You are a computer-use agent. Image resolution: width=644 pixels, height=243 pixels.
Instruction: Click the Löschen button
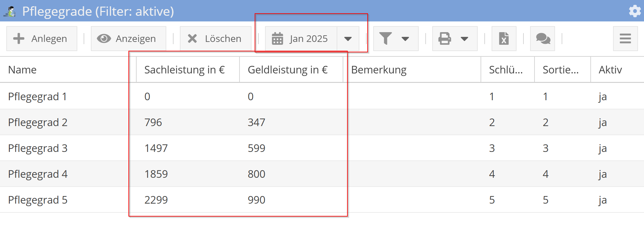point(216,38)
